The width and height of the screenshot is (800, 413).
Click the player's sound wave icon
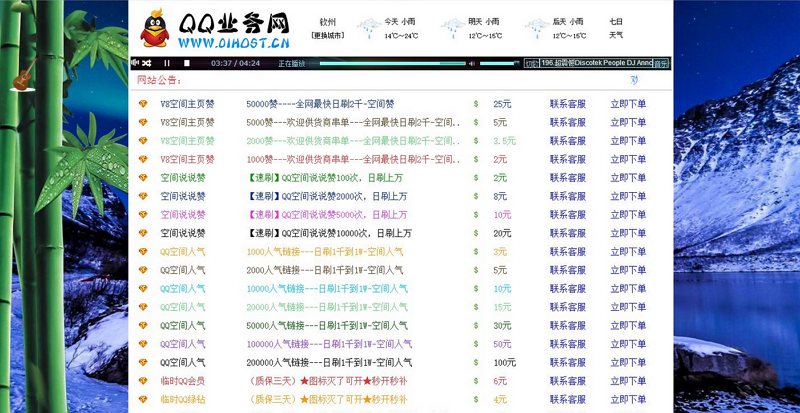[x=135, y=63]
